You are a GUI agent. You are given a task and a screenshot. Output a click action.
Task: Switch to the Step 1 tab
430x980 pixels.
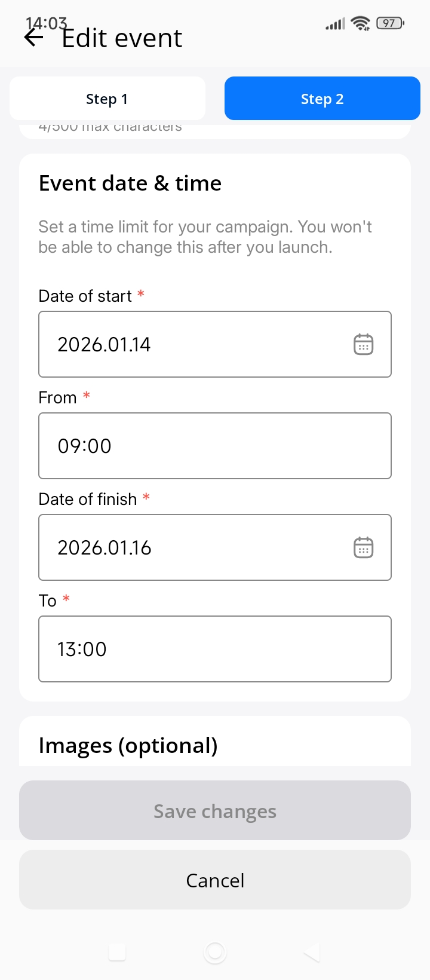[x=107, y=99]
